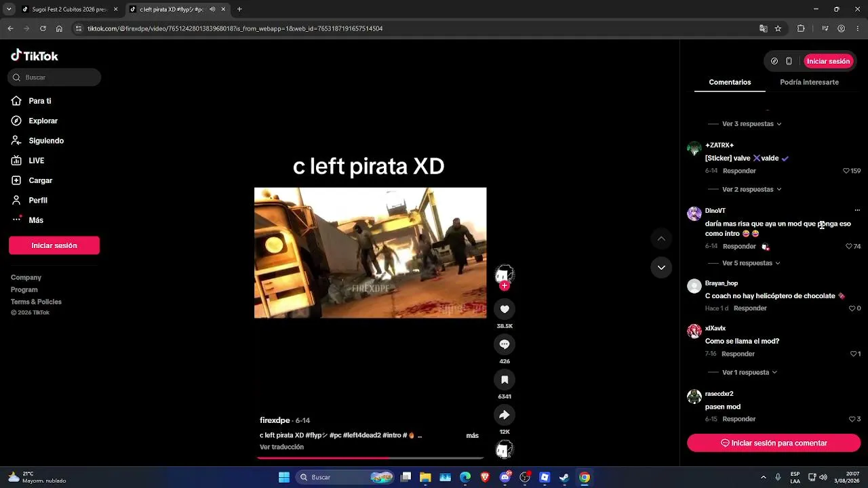The image size is (868, 488).
Task: Click Iniciar sesión para comentar
Action: [x=774, y=443]
